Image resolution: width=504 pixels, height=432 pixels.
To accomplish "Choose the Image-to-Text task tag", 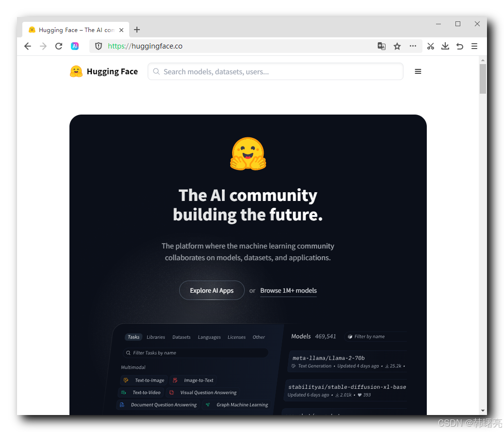I will click(x=193, y=380).
